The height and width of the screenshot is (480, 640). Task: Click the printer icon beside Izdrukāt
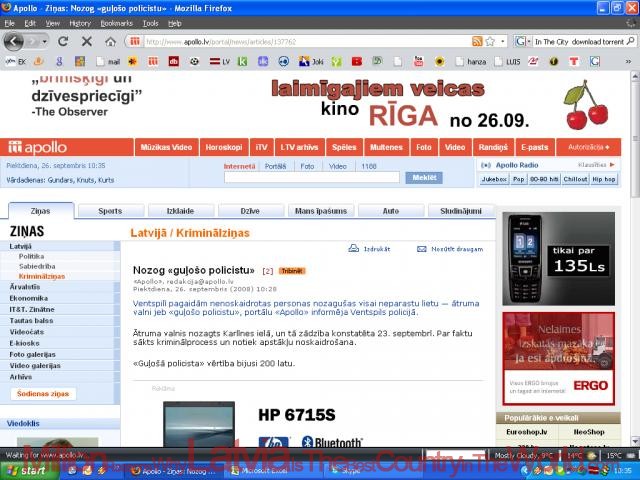(353, 248)
